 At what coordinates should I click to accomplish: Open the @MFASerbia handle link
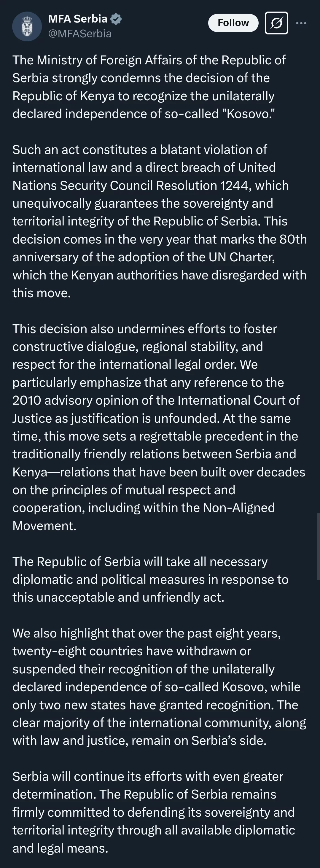tap(80, 34)
